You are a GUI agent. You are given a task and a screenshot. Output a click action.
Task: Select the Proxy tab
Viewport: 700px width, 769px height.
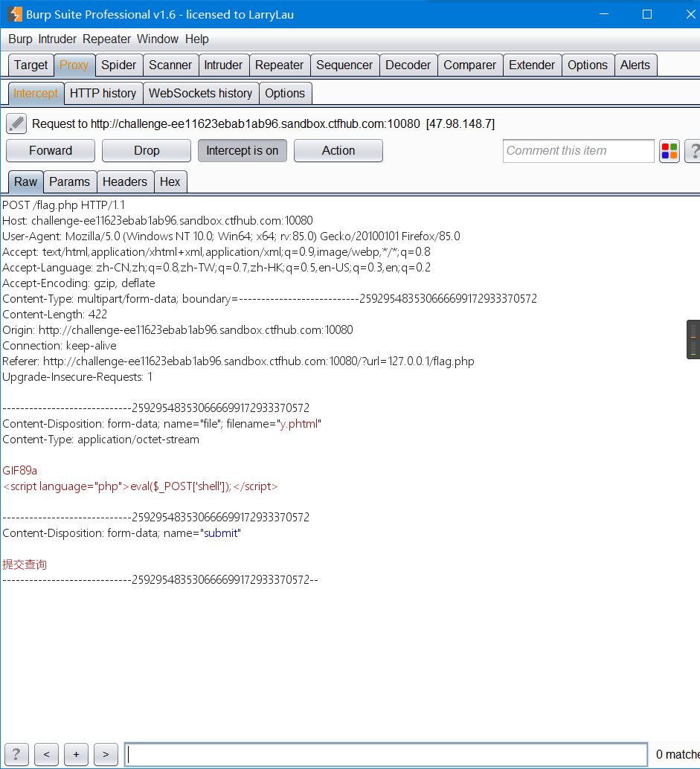(x=74, y=65)
